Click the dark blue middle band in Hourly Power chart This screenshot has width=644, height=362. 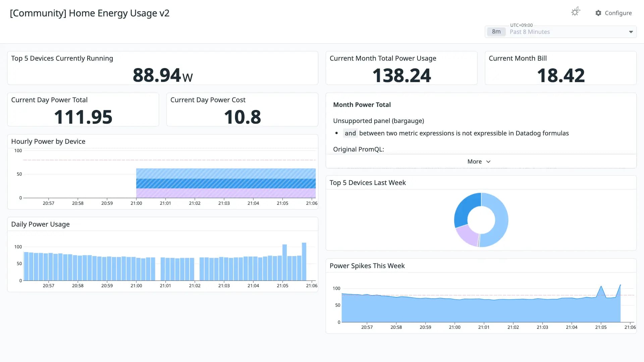click(226, 183)
